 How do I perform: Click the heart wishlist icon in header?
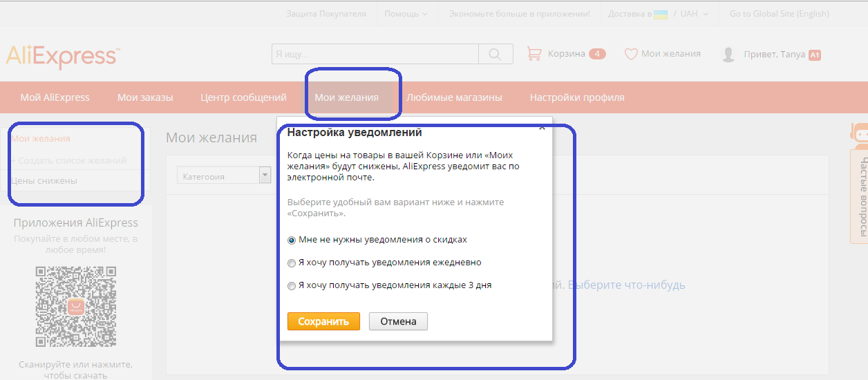[631, 54]
